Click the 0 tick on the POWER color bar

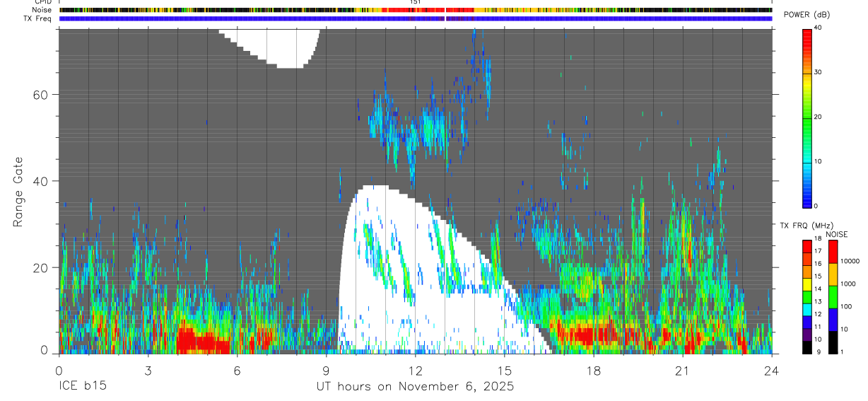coord(817,206)
